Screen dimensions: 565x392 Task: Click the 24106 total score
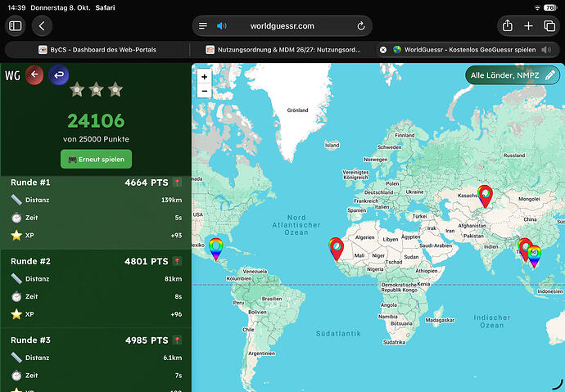point(96,120)
